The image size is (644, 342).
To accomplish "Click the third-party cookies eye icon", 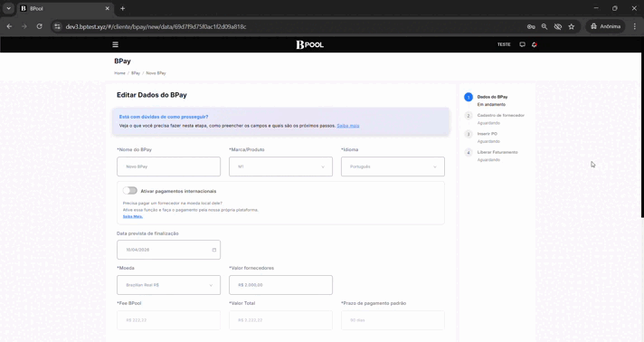I will point(558,26).
